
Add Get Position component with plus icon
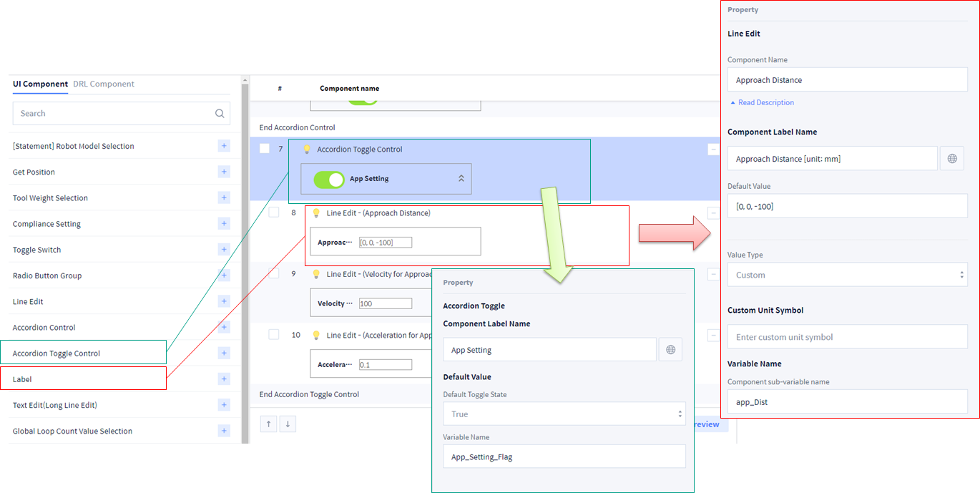(x=224, y=172)
